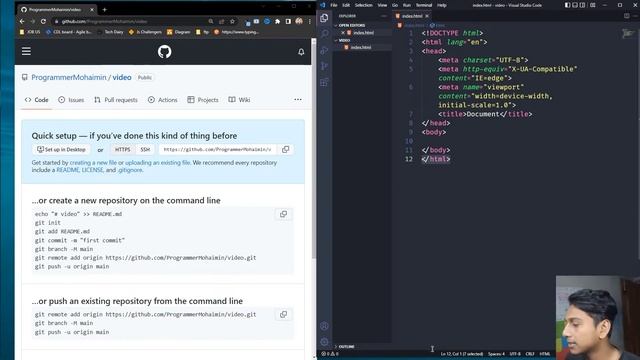
Task: Toggle panel layout icon in VS Code title bar
Action: [x=575, y=5]
